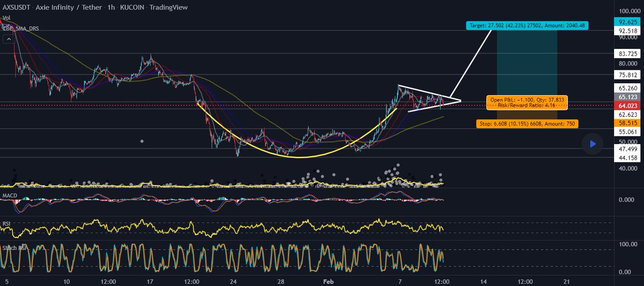Screen dimensions: 644x286
Task: Click the 92.518 price level tag
Action: click(627, 31)
